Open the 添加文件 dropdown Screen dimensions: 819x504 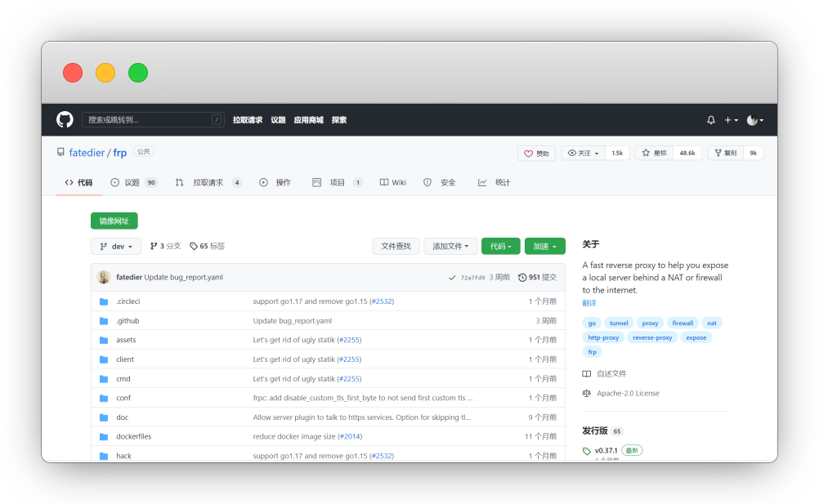450,246
